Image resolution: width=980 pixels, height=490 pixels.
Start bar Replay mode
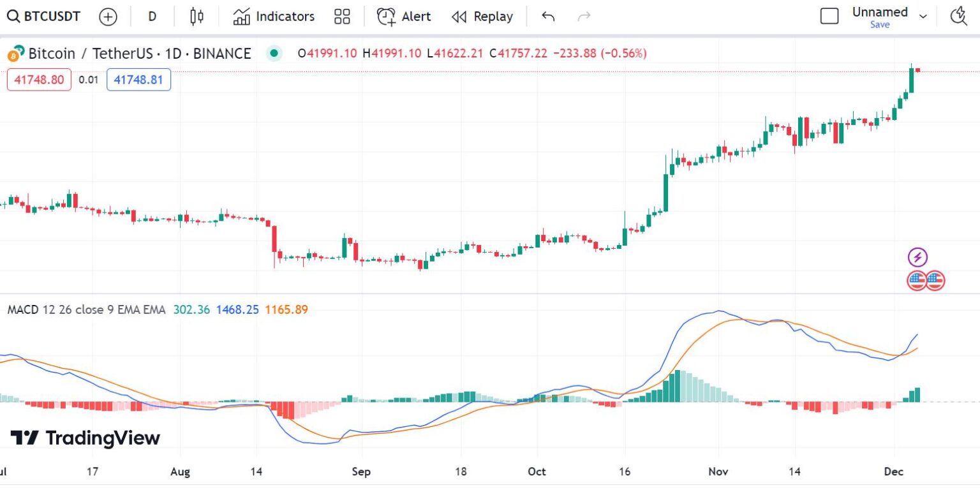point(482,17)
